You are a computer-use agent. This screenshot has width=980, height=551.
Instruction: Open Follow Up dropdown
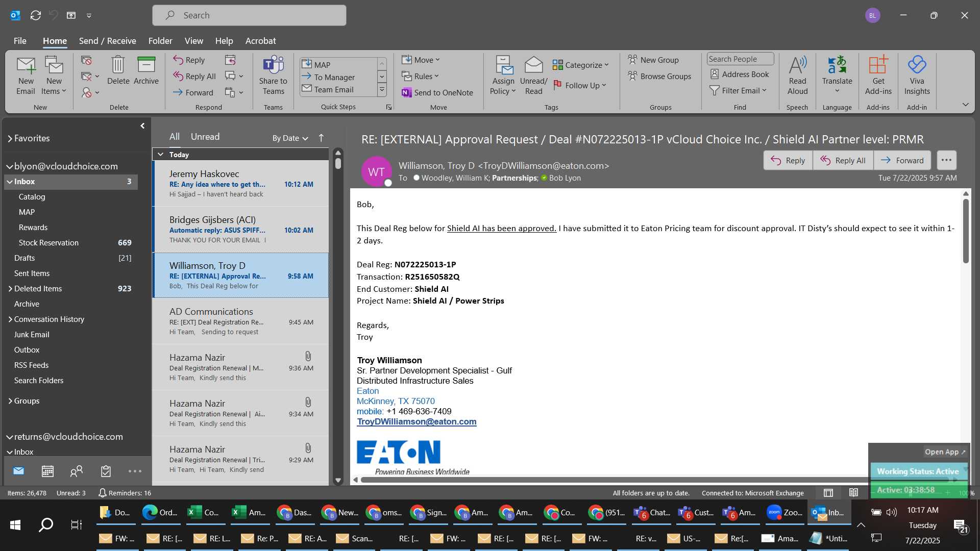580,86
